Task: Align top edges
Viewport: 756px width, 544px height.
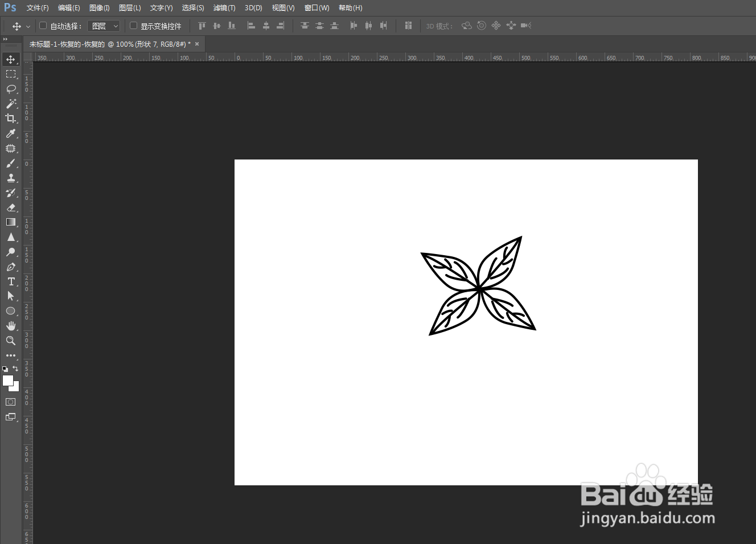Action: click(x=202, y=26)
